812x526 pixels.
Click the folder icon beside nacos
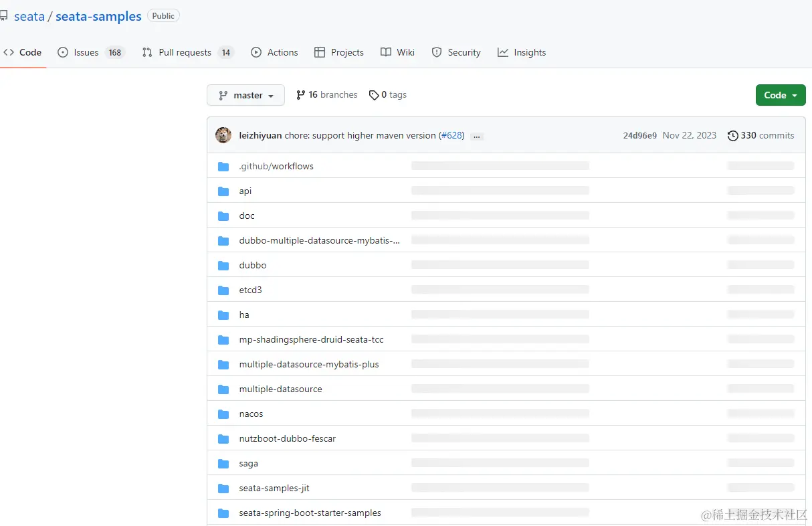click(223, 414)
